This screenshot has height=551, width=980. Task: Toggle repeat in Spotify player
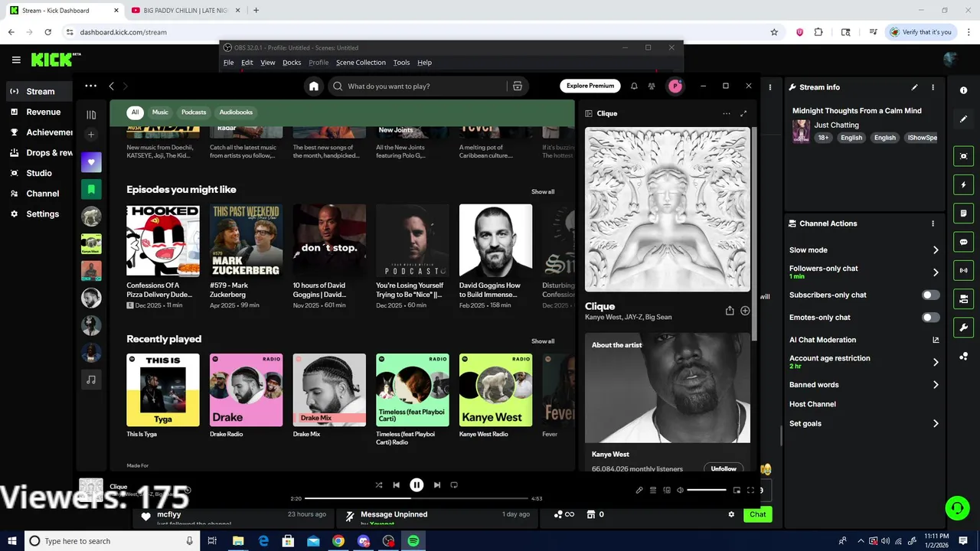point(454,485)
